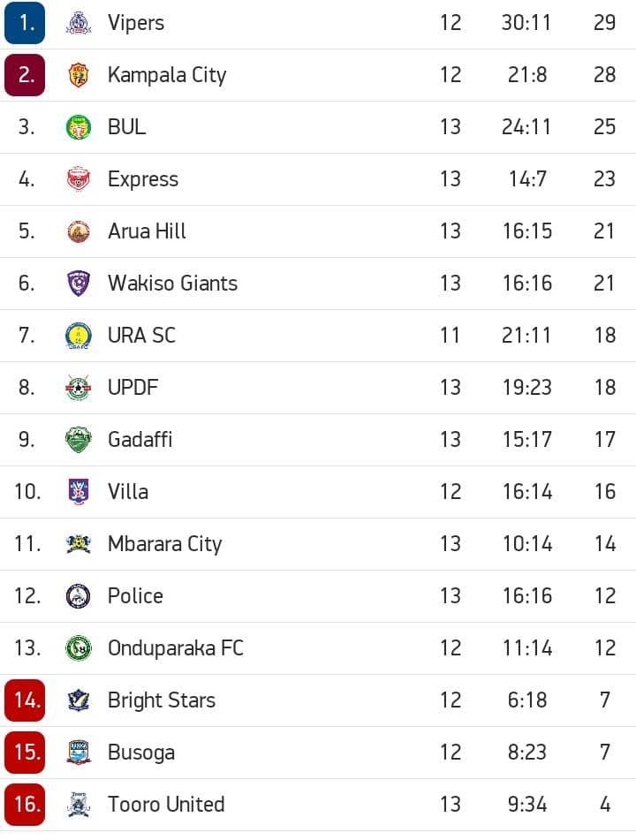Click the blue rank 1 badge
Screen dimensions: 636x840
25,23
